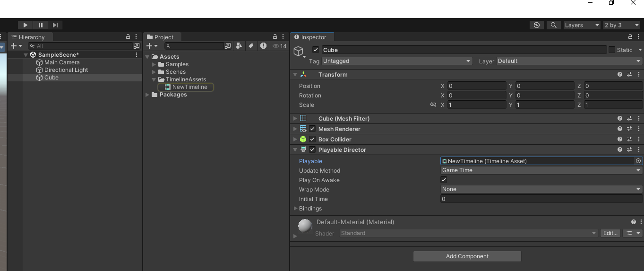Select the NewTimeline asset
Image resolution: width=644 pixels, height=271 pixels.
coord(189,87)
